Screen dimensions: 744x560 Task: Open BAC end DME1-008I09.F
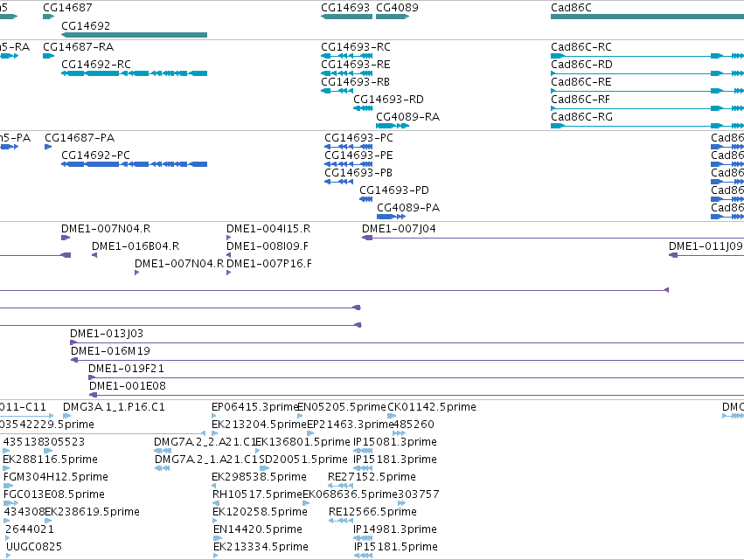tap(268, 246)
